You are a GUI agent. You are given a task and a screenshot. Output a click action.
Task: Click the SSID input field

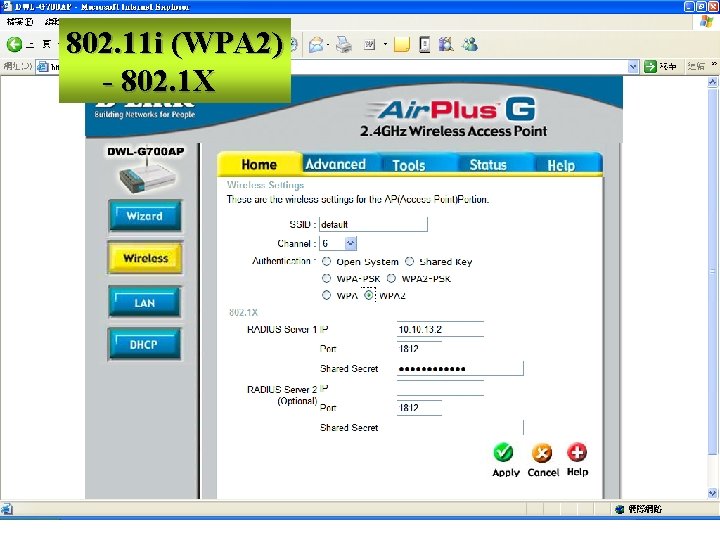(x=373, y=225)
